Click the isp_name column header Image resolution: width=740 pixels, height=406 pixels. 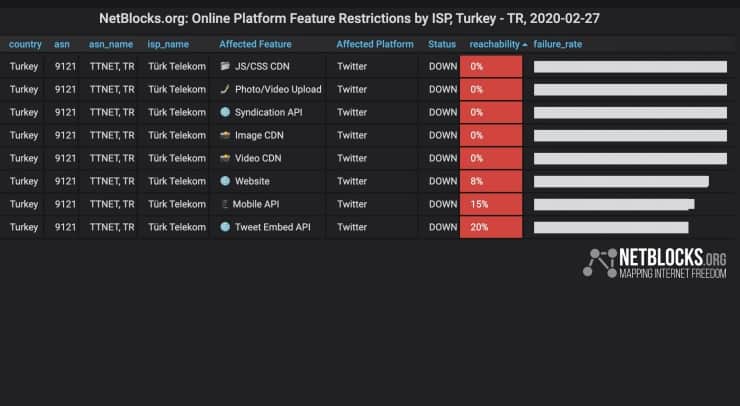(168, 44)
